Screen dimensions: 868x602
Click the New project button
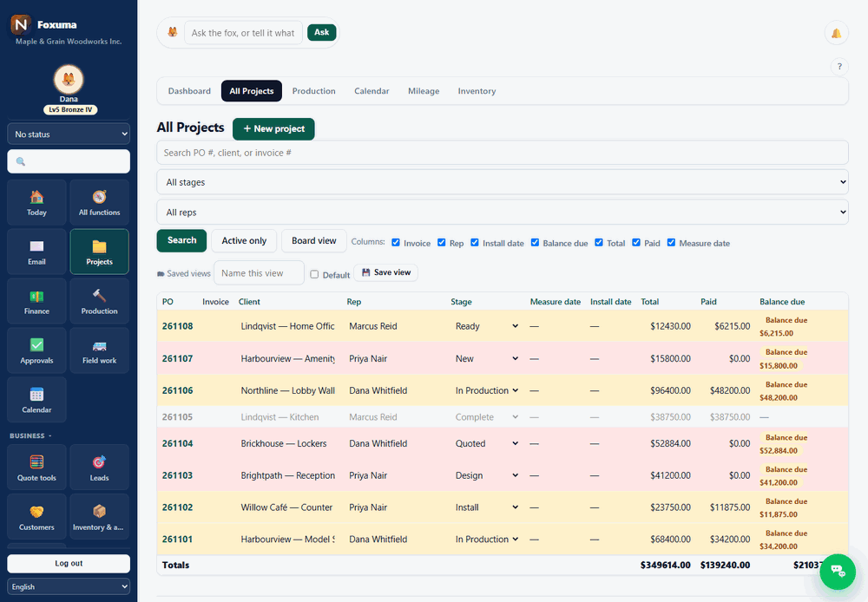pyautogui.click(x=273, y=129)
